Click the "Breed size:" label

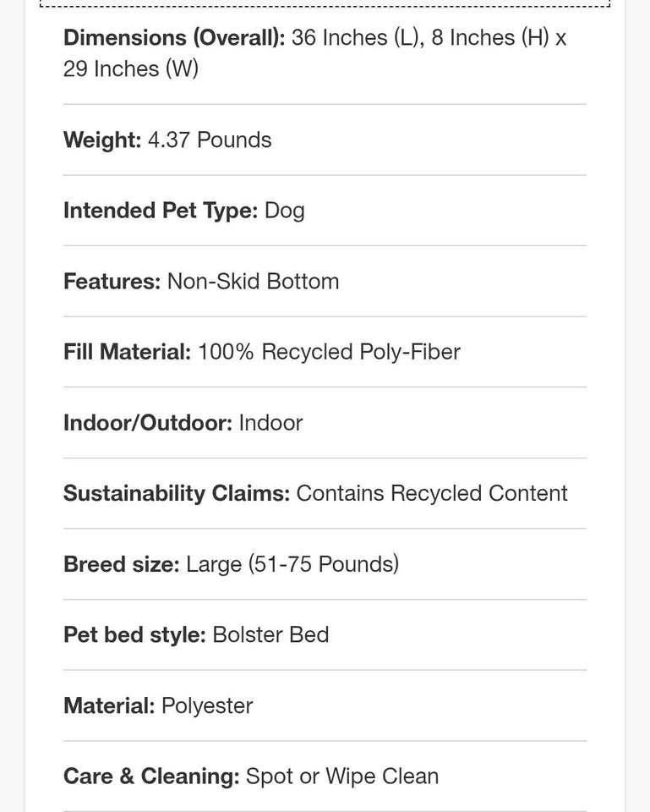(x=122, y=564)
